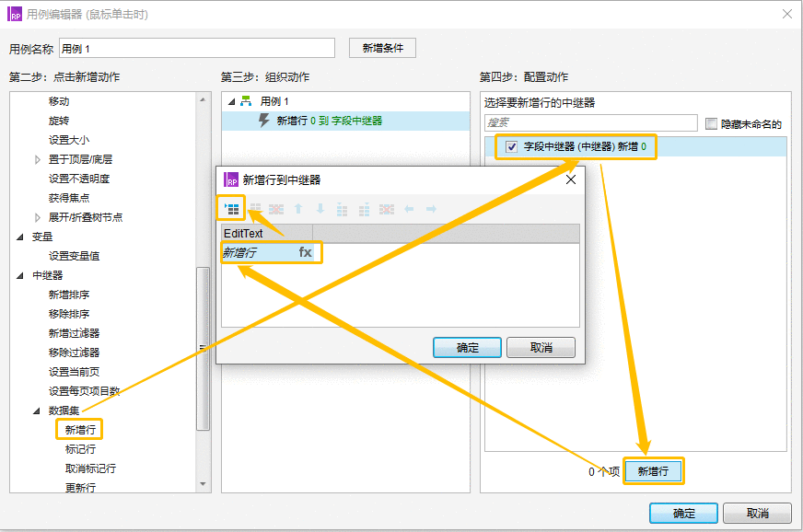Select the 更新行 action
The width and height of the screenshot is (803, 532).
(80, 488)
